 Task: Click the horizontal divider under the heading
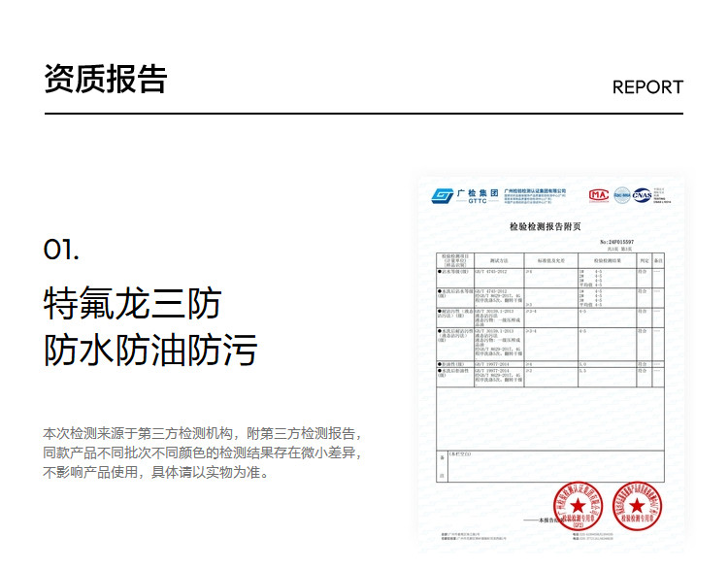coord(364,114)
